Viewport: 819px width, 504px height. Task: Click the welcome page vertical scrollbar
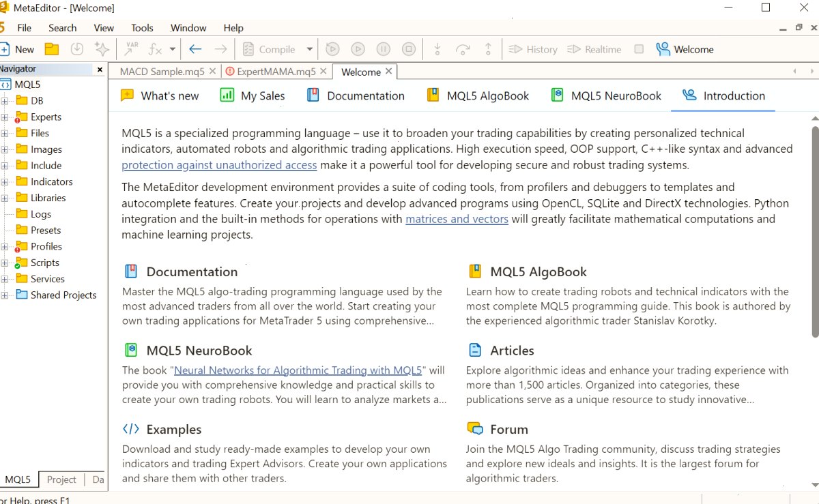[815, 231]
